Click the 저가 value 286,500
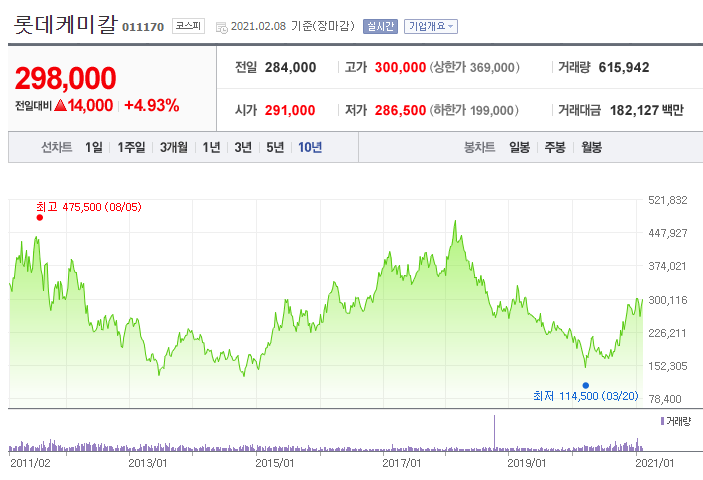The image size is (703, 480). (400, 110)
